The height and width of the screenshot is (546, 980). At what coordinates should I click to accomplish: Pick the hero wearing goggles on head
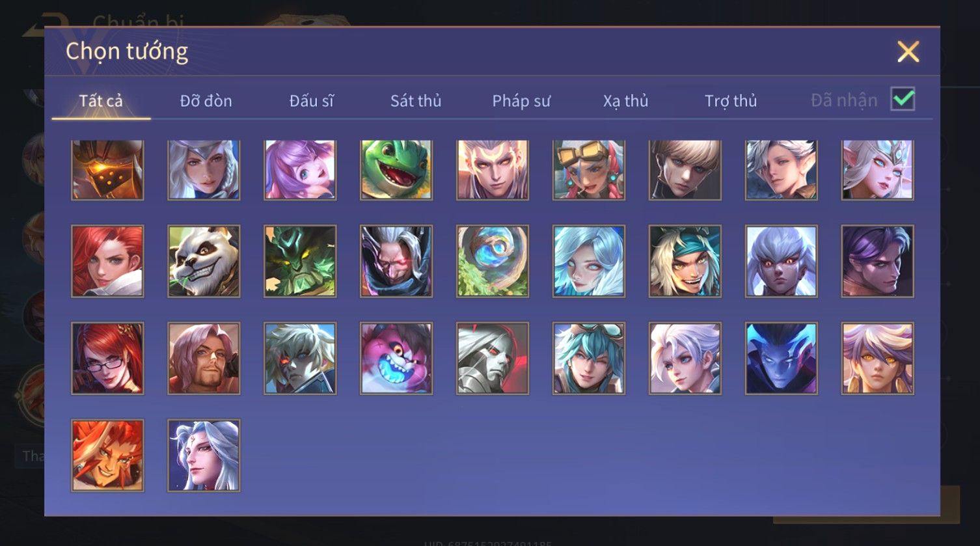click(589, 170)
